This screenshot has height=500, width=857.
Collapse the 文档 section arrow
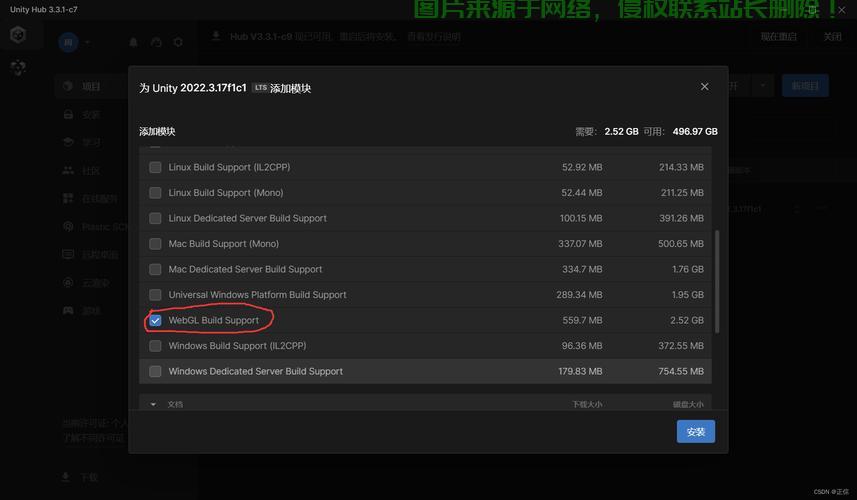point(153,404)
